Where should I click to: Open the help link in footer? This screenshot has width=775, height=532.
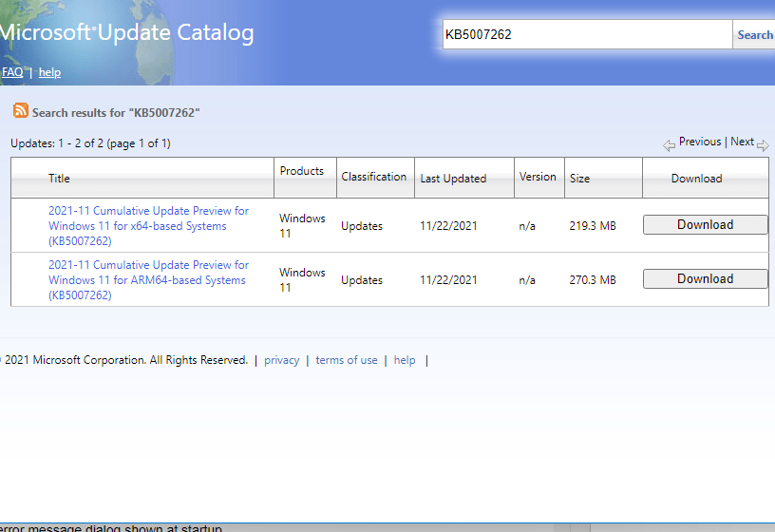405,360
